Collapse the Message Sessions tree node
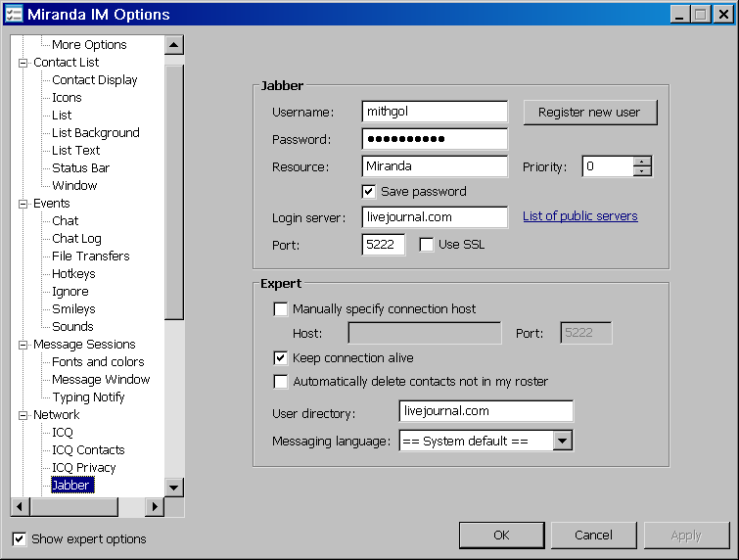 click(23, 345)
